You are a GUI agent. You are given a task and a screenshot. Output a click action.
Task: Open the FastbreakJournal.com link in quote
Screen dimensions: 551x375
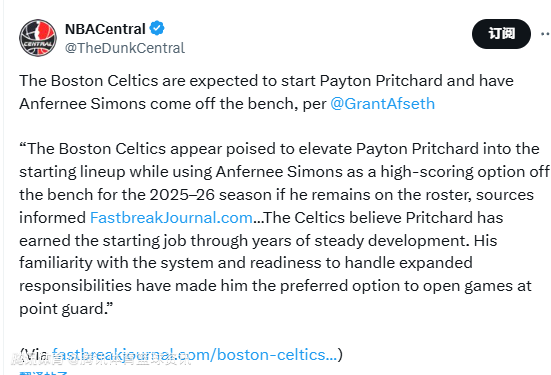coord(171,218)
